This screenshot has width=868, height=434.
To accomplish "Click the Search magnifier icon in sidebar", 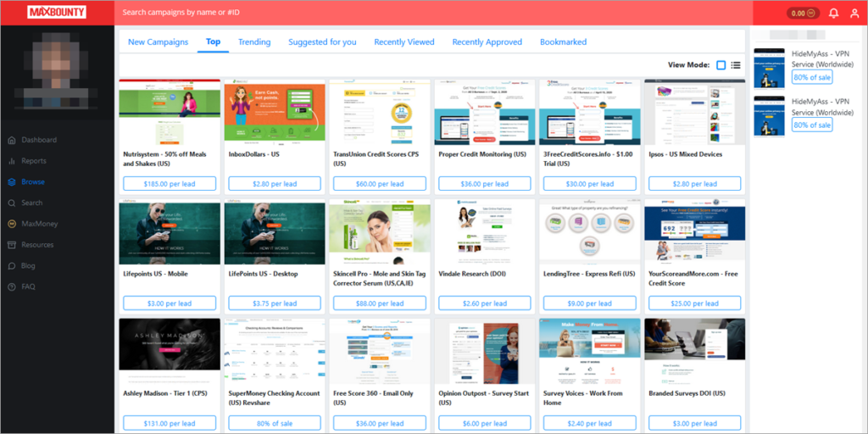I will point(12,203).
